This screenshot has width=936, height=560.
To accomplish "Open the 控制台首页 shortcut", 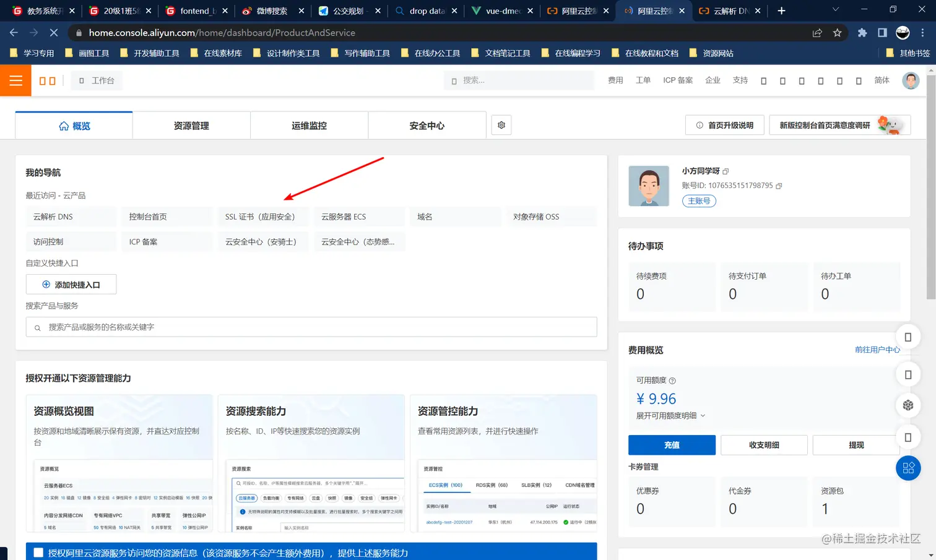I will tap(167, 217).
